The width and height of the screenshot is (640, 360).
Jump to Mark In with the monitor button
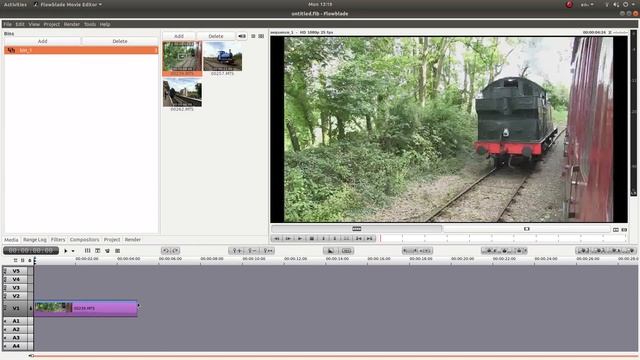[358, 238]
